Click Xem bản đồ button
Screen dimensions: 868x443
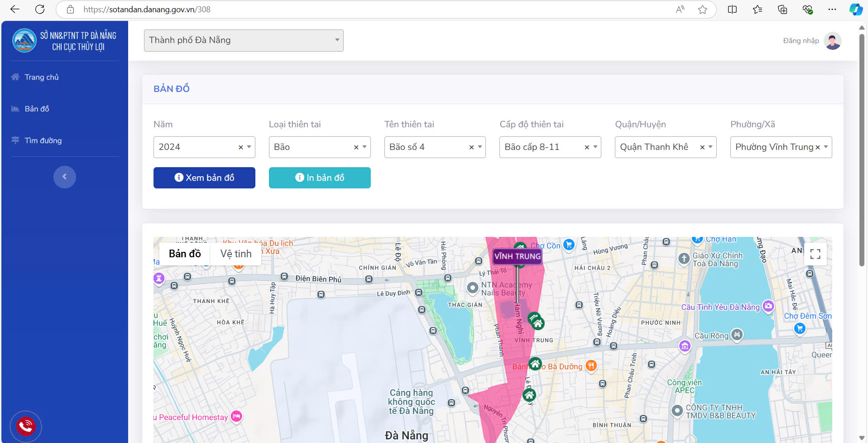[x=204, y=178]
